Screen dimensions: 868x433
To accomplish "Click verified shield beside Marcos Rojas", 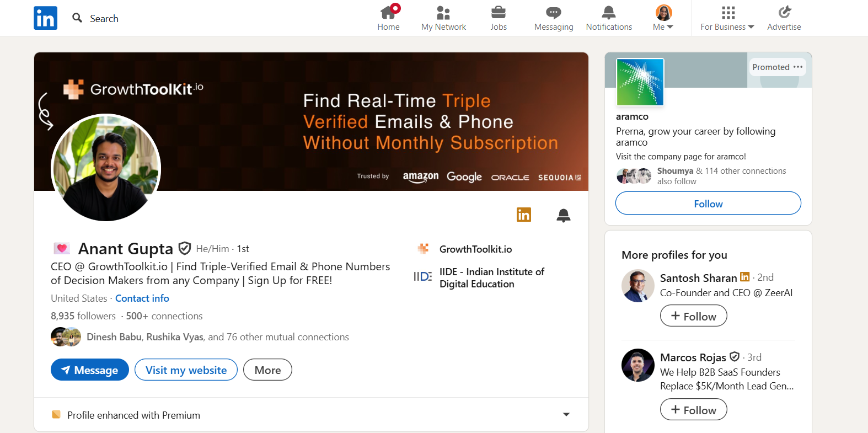I will coord(735,356).
